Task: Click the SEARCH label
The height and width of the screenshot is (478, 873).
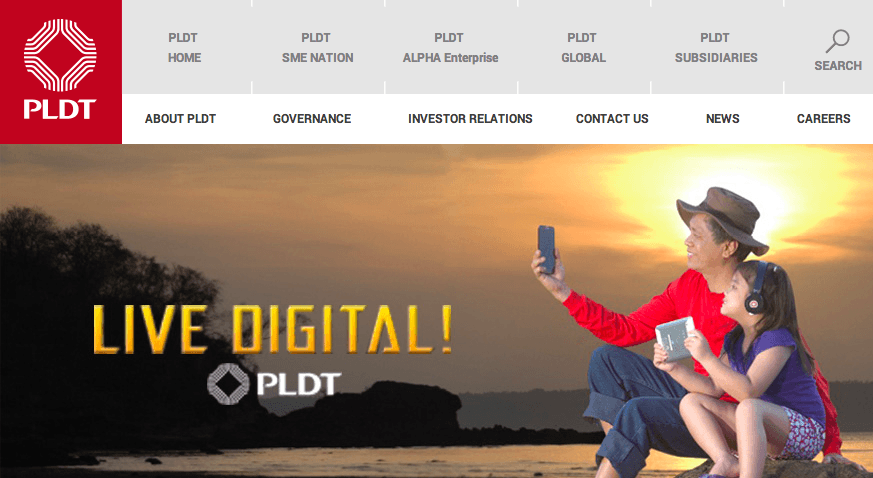Action: 838,66
